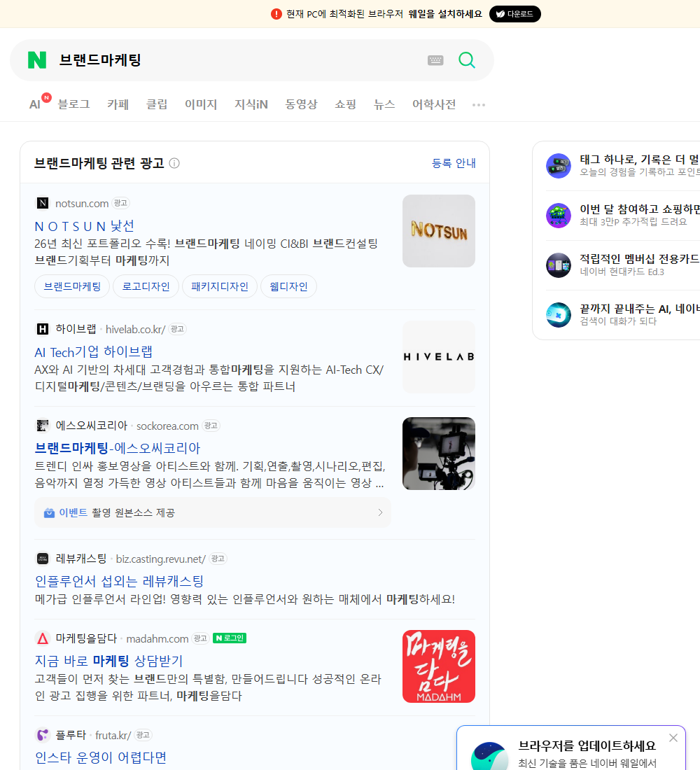Click the 브랜드마케팅 tag chip under NOTSUN
This screenshot has height=770, width=700.
pyautogui.click(x=72, y=286)
